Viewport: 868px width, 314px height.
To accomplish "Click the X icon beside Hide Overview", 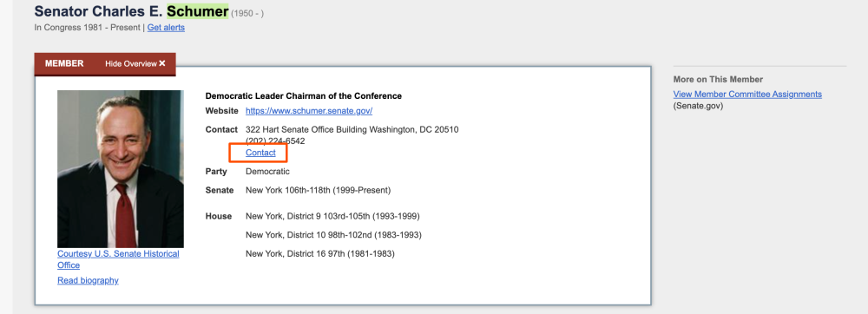I will tap(162, 63).
